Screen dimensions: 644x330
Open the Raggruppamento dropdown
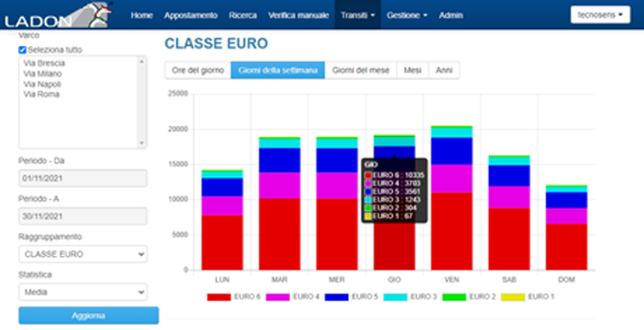[x=83, y=254]
